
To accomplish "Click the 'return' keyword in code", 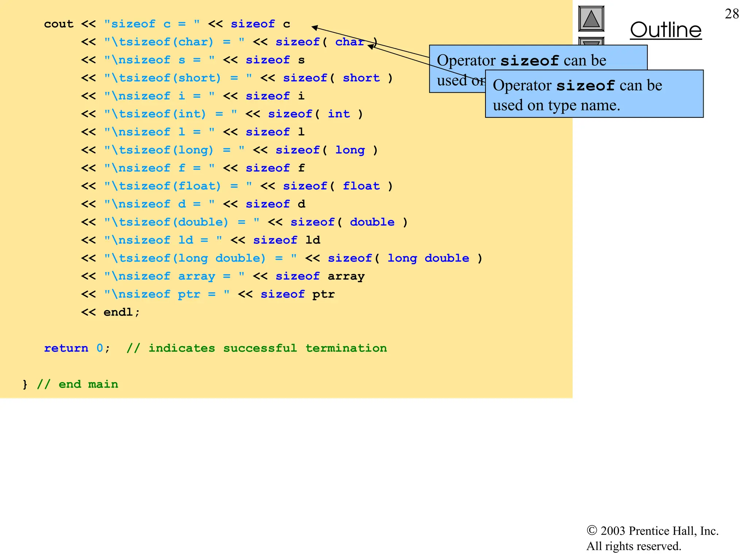I will click(x=66, y=348).
